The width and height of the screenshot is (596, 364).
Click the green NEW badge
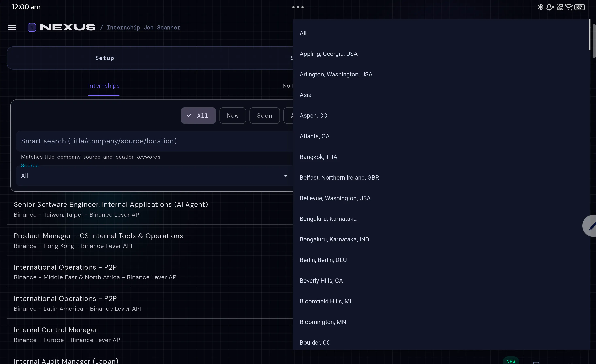[x=511, y=361]
